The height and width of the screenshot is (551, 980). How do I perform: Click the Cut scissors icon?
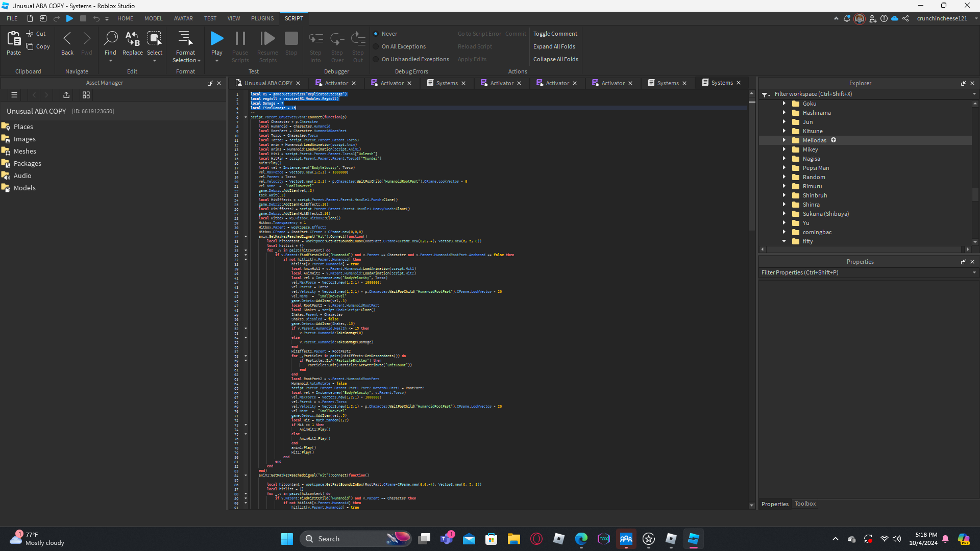pyautogui.click(x=30, y=34)
